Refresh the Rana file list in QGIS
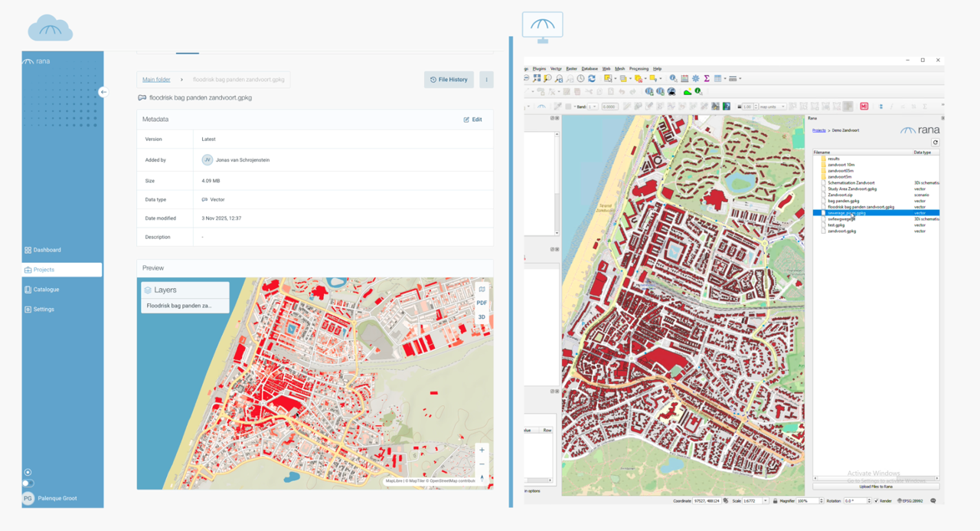980x531 pixels. pos(935,143)
